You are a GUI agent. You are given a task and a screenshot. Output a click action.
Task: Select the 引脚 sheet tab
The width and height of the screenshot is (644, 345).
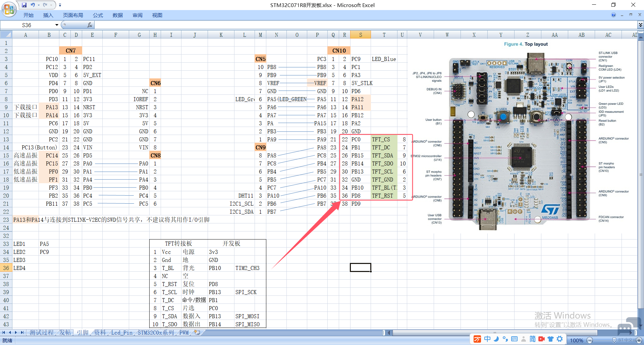click(83, 332)
